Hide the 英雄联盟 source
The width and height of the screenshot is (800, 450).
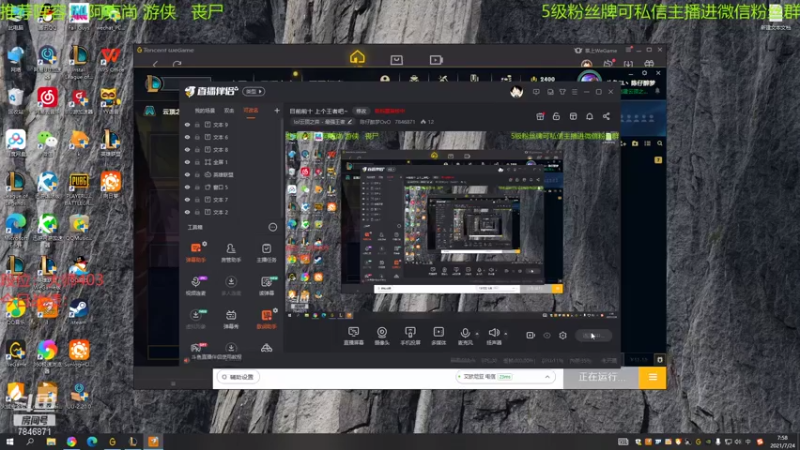pyautogui.click(x=187, y=174)
